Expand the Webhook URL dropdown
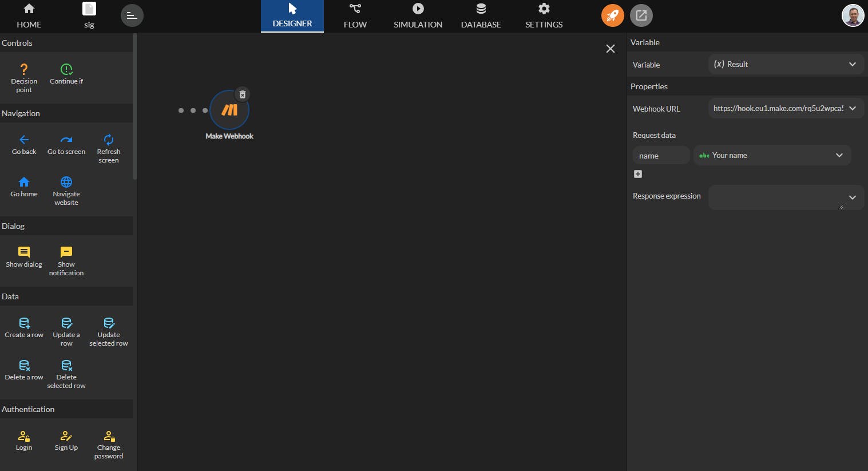868x471 pixels. coord(786,108)
